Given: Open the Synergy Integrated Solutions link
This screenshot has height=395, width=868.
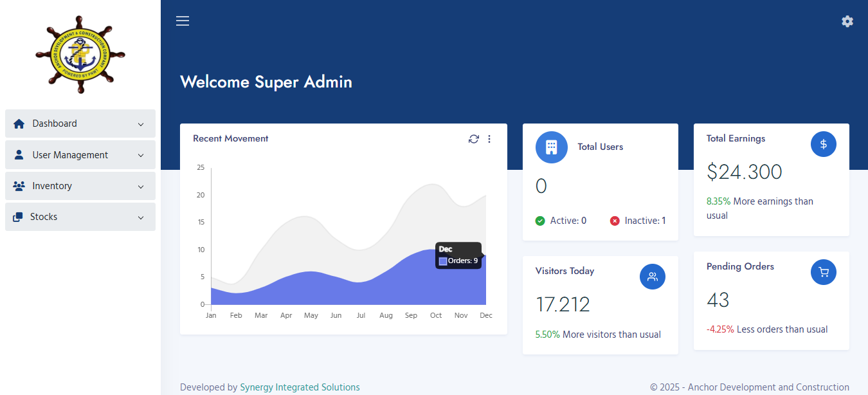Looking at the screenshot, I should pyautogui.click(x=300, y=387).
